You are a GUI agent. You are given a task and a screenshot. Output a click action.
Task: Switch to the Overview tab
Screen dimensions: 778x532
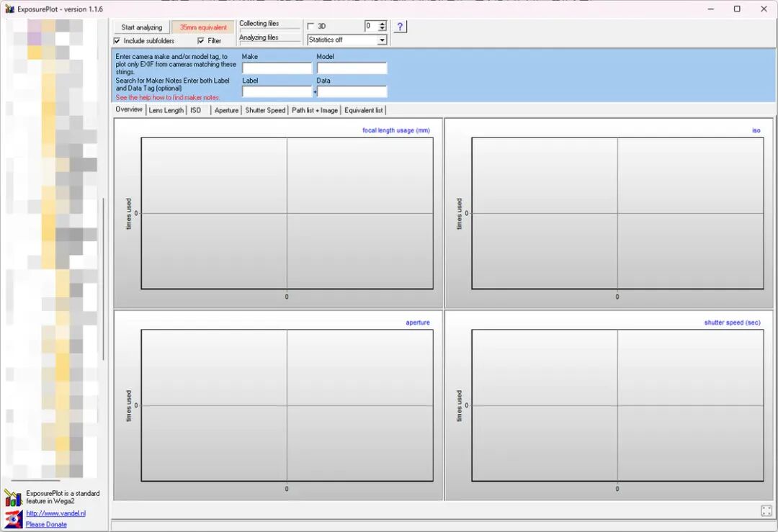click(x=129, y=109)
